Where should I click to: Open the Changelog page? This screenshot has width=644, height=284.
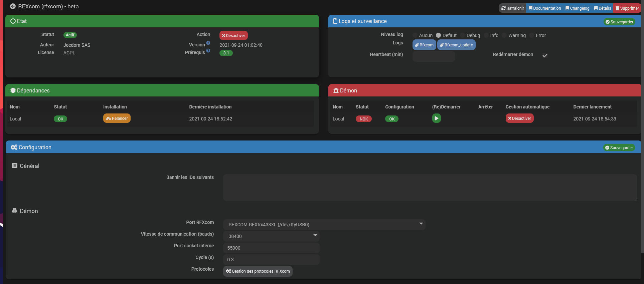tap(578, 8)
